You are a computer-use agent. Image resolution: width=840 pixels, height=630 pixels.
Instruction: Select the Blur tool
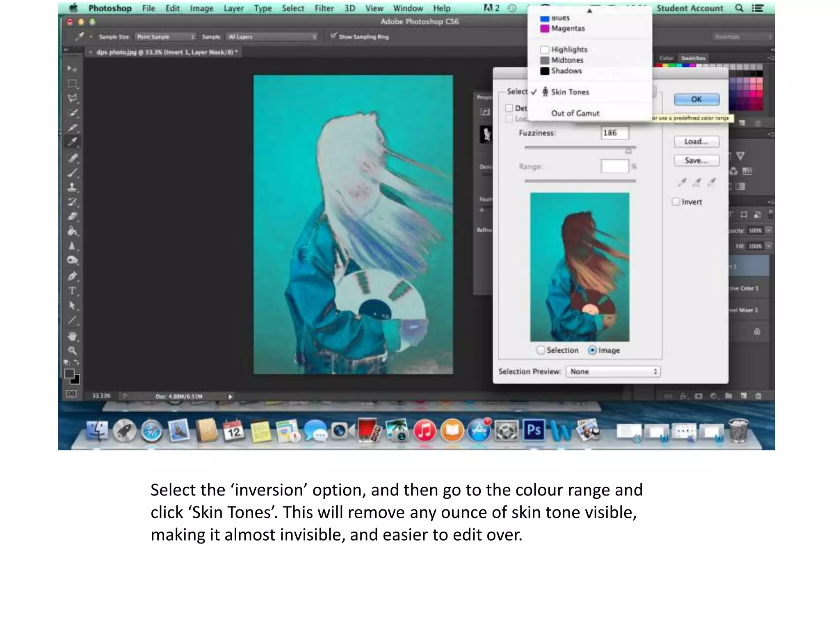72,246
